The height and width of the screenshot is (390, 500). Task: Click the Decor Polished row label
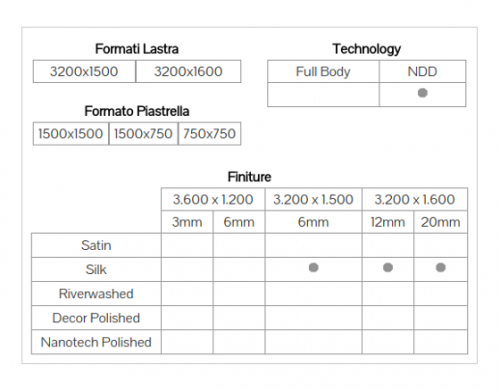point(96,318)
